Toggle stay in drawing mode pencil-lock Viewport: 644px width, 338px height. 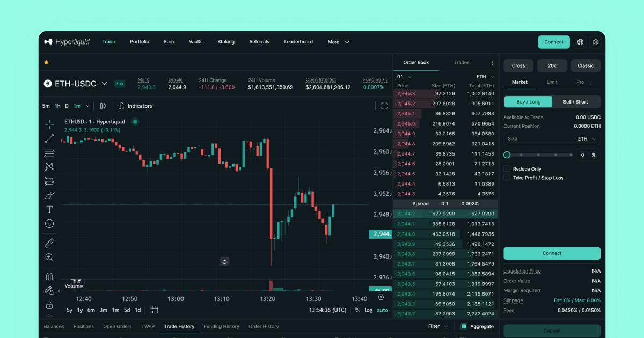pos(49,291)
